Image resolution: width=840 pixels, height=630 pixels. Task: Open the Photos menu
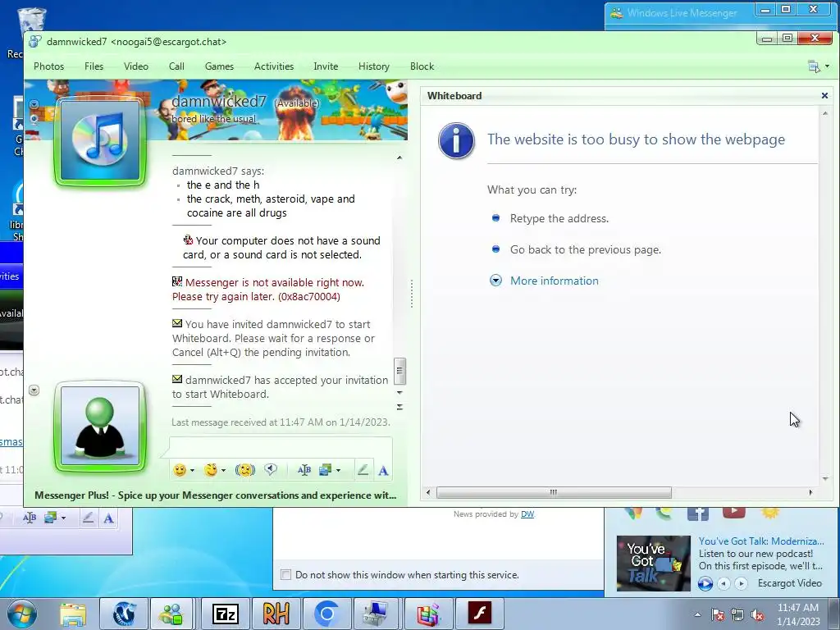point(48,66)
